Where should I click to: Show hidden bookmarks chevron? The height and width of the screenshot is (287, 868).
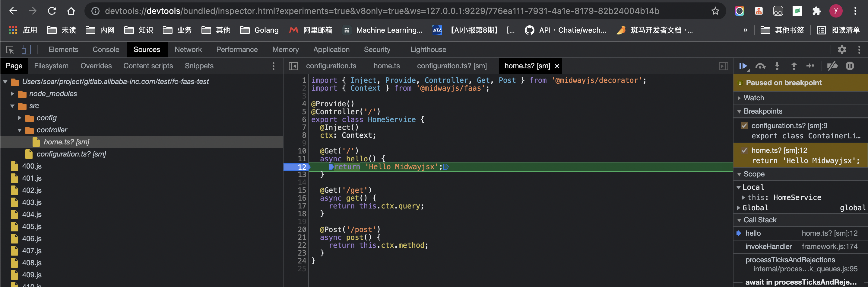point(745,31)
